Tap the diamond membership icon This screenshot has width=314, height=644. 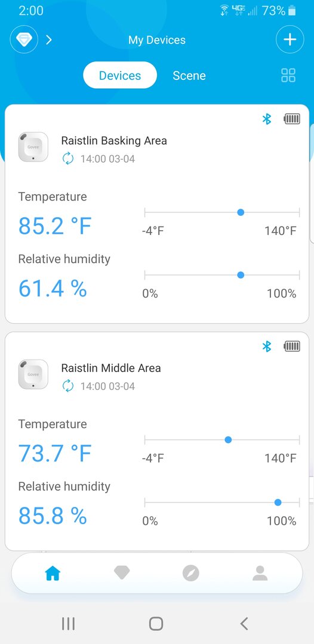[x=24, y=39]
